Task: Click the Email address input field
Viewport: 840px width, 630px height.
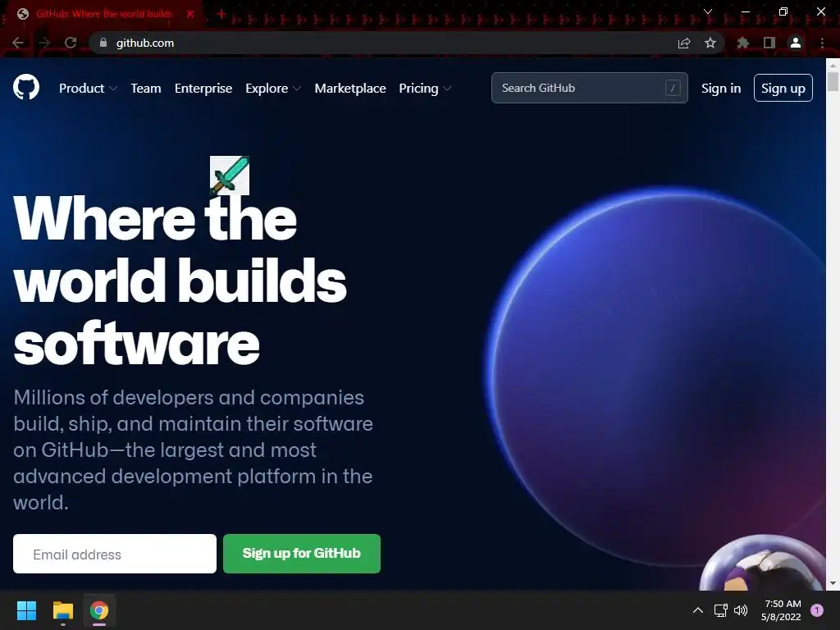Action: pyautogui.click(x=115, y=554)
